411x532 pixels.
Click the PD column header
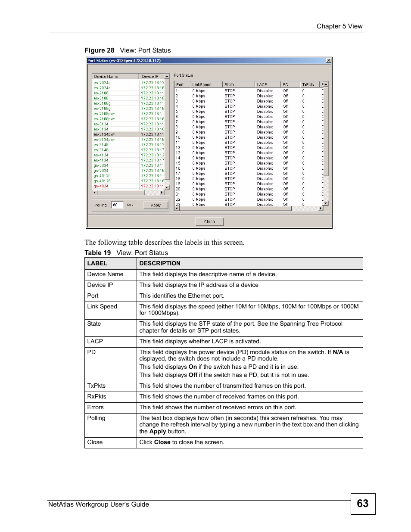290,84
